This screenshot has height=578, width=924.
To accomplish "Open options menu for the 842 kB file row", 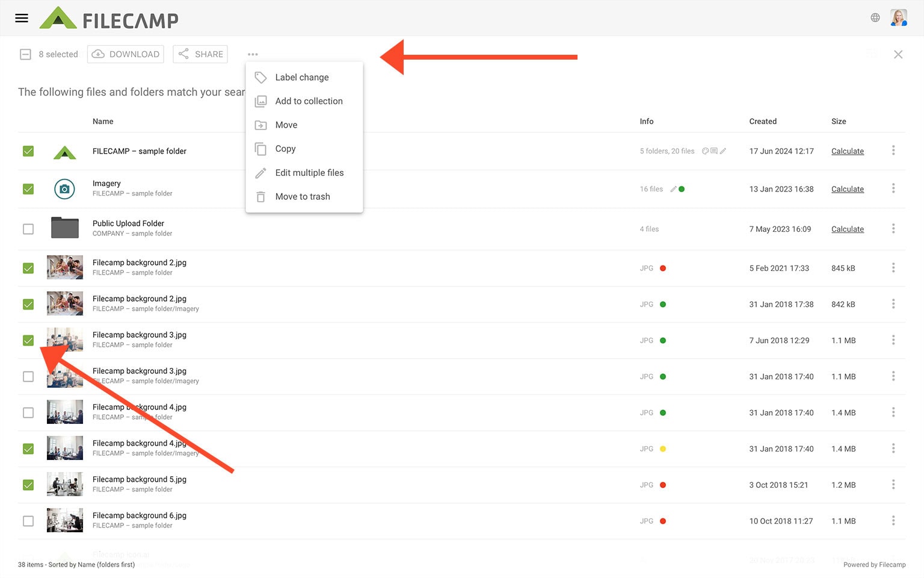I will (893, 303).
